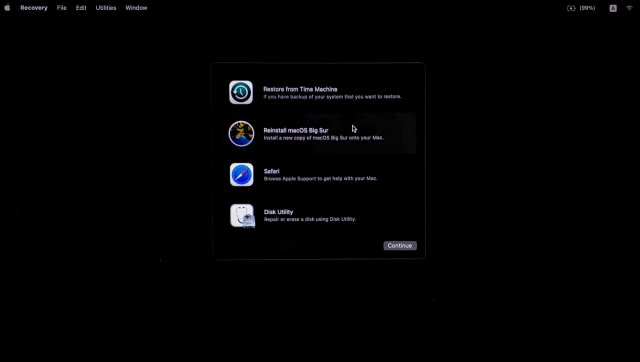This screenshot has height=362, width=640.
Task: Select the Disk Utility option title
Action: (278, 212)
